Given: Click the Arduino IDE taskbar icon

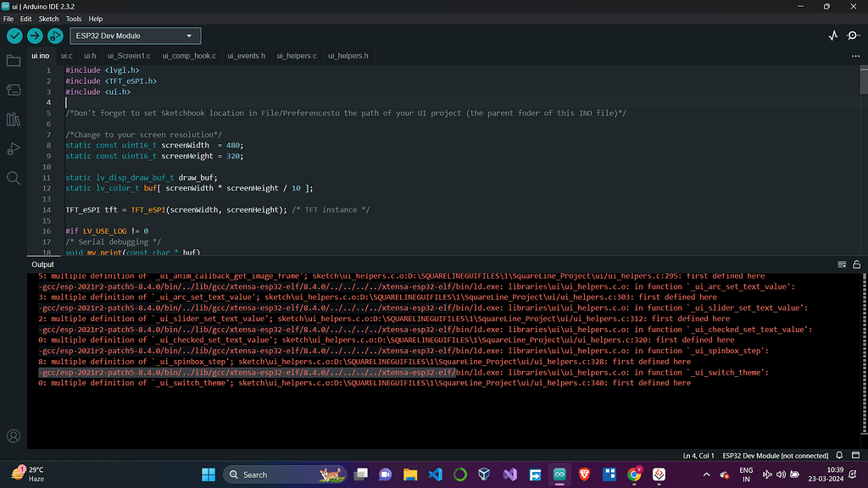Looking at the screenshot, I should [x=559, y=474].
